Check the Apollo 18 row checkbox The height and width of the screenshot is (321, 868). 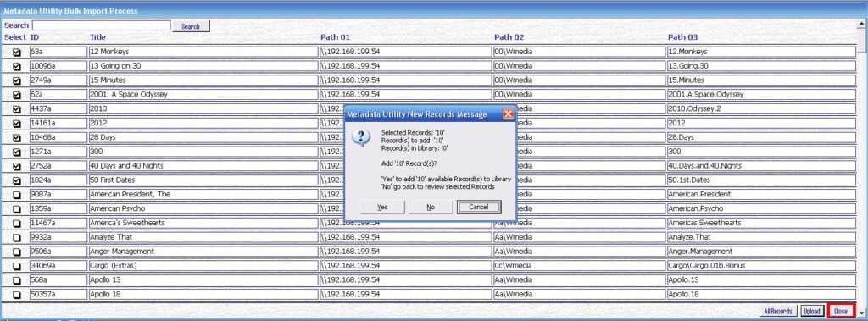[17, 295]
